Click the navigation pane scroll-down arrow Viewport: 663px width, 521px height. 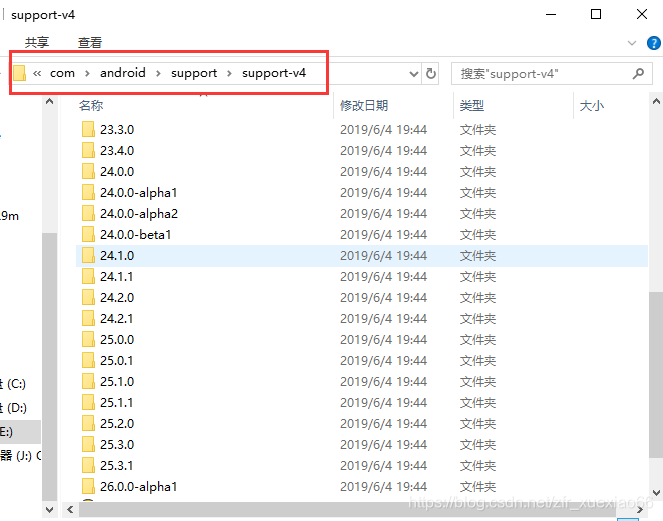point(49,510)
